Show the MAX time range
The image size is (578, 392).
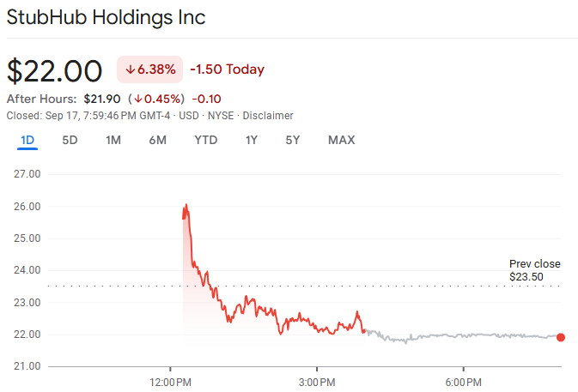pos(341,140)
